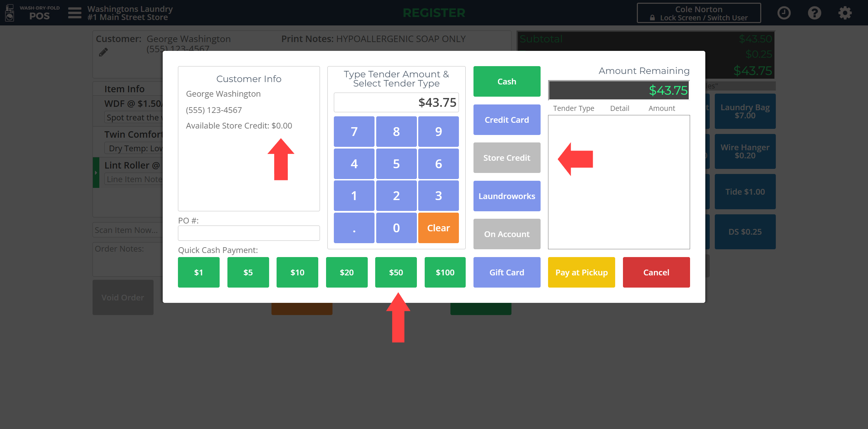Cancel the tender dialog
The width and height of the screenshot is (868, 429).
pyautogui.click(x=656, y=272)
